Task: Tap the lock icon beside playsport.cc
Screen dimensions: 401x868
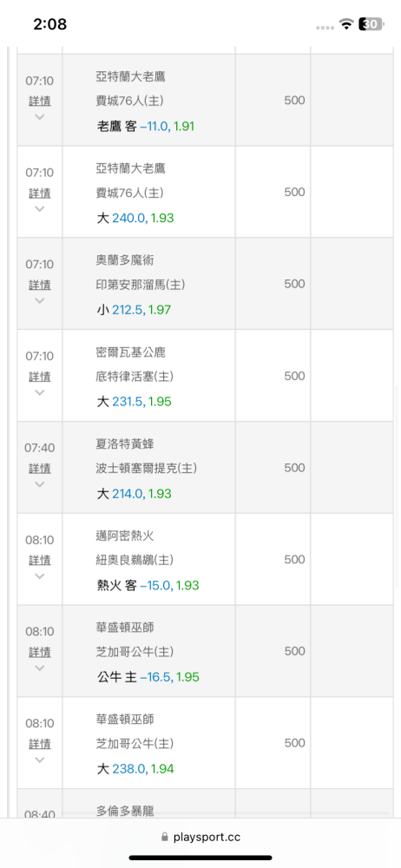Action: 165,838
